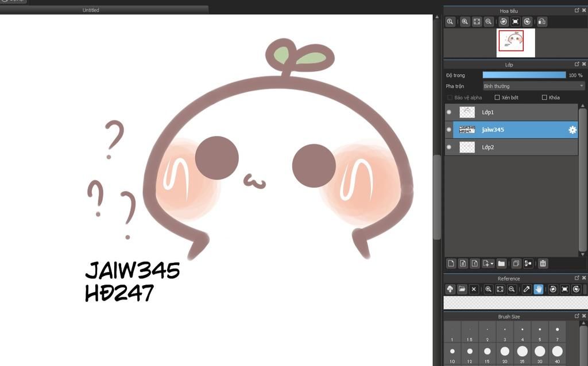Select the jaiw345 text layer name

(x=493, y=130)
